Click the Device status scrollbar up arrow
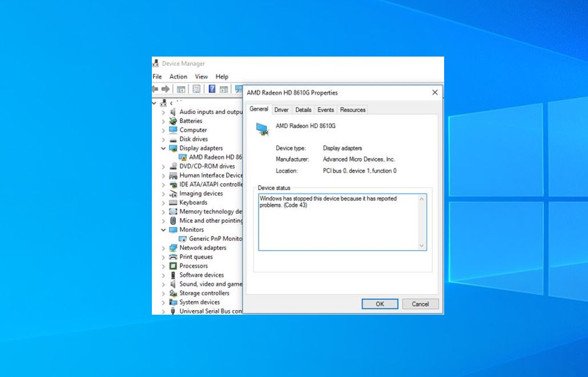This screenshot has width=588, height=377. pyautogui.click(x=421, y=197)
